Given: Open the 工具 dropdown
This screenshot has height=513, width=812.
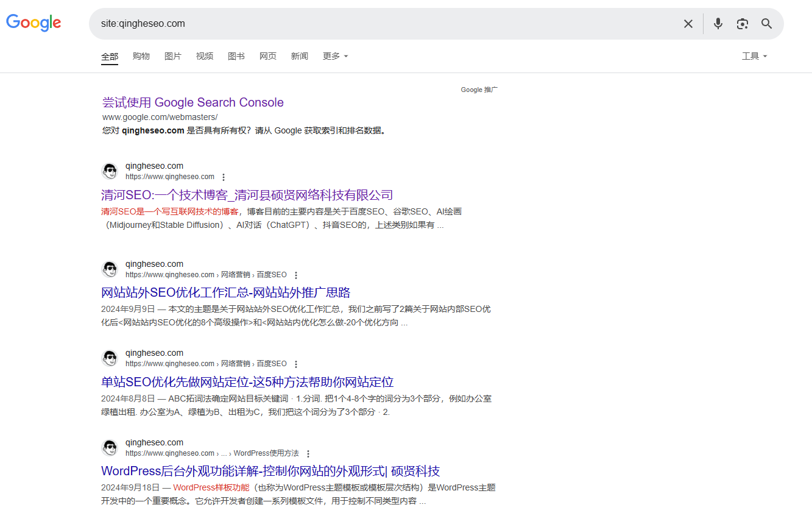Looking at the screenshot, I should (754, 56).
